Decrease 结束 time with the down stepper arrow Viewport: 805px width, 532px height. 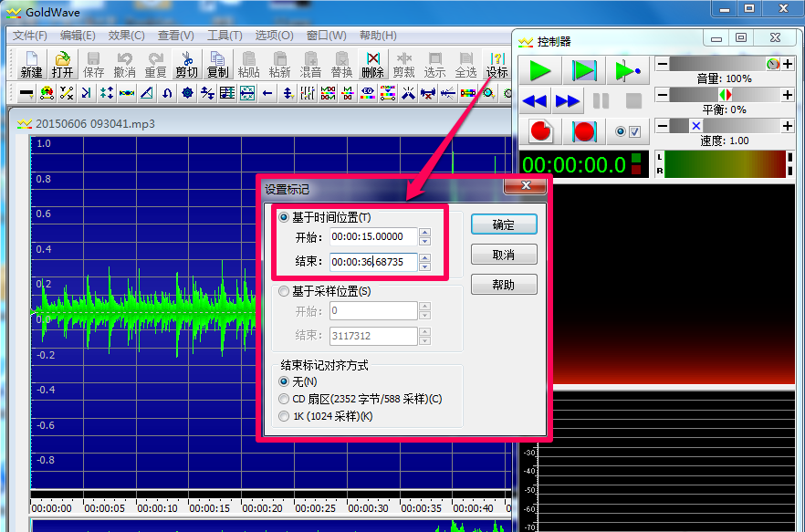(424, 267)
